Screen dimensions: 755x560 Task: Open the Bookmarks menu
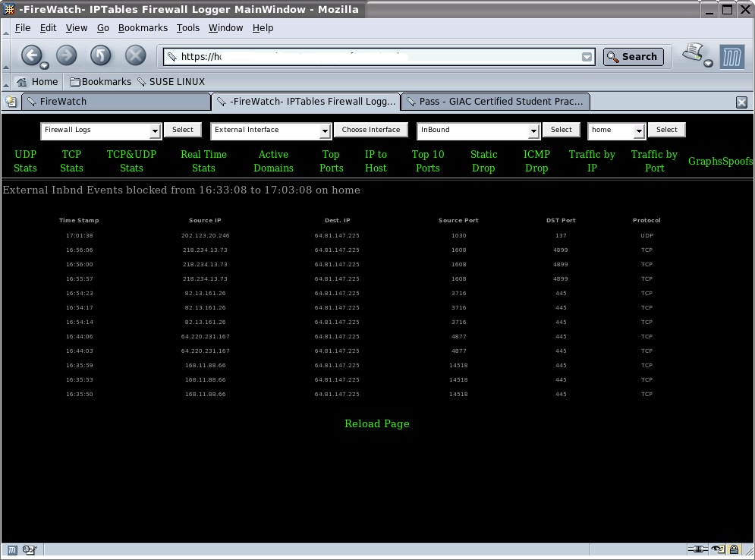(x=143, y=28)
